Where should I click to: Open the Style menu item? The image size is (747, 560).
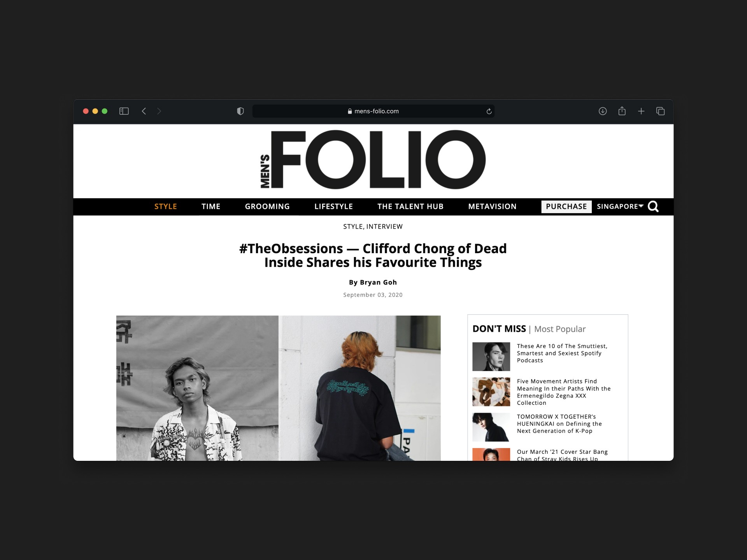pyautogui.click(x=166, y=206)
